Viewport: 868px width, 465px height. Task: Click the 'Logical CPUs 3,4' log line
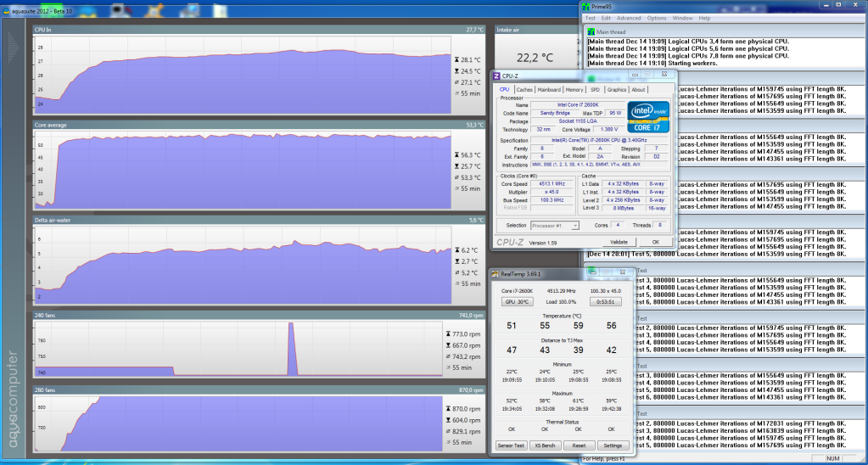(688, 42)
